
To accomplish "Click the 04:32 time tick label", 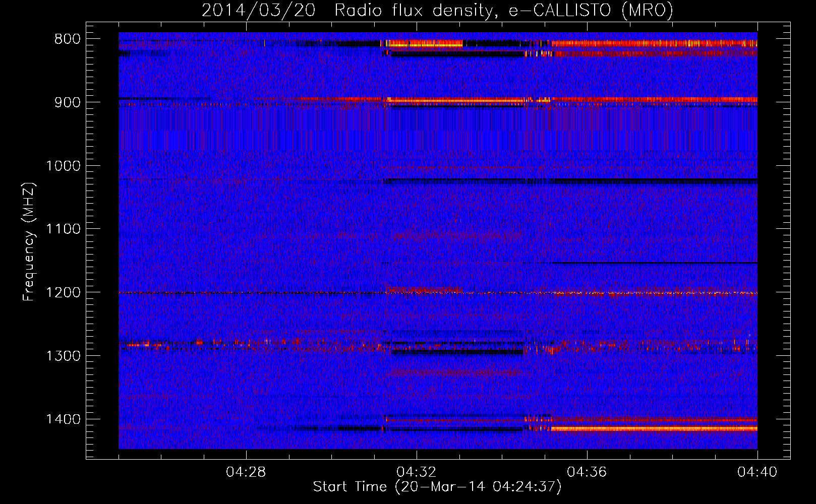I will (x=417, y=472).
